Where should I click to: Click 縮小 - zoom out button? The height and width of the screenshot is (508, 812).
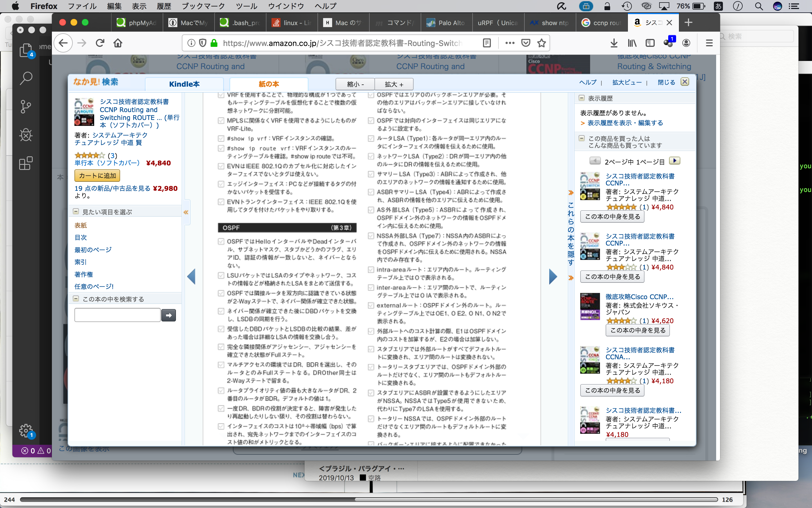(x=355, y=84)
